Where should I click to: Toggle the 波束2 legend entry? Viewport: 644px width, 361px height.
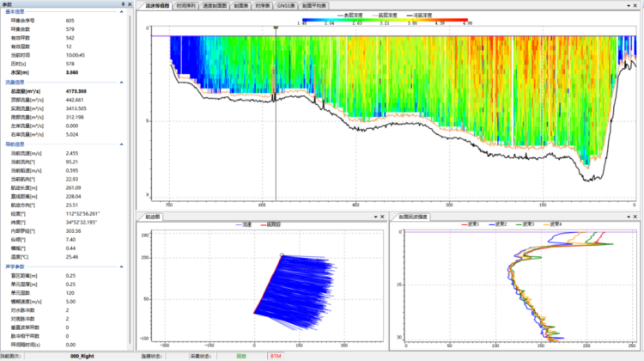(498, 224)
